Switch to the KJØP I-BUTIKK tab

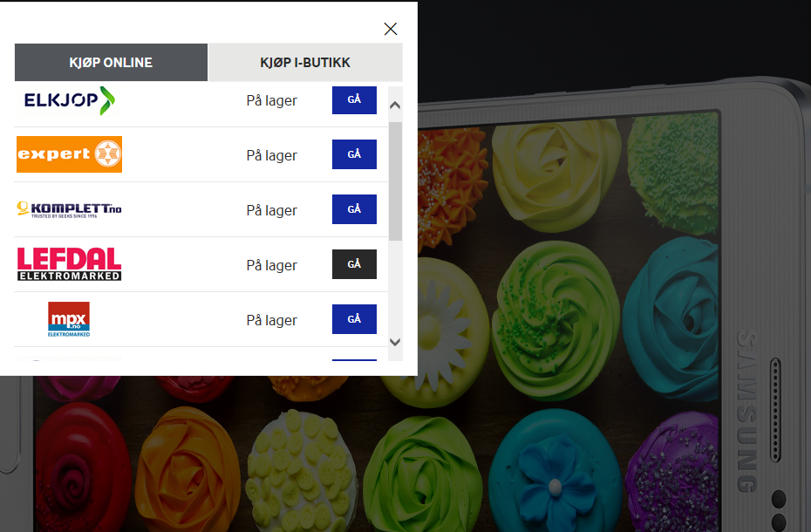point(305,63)
